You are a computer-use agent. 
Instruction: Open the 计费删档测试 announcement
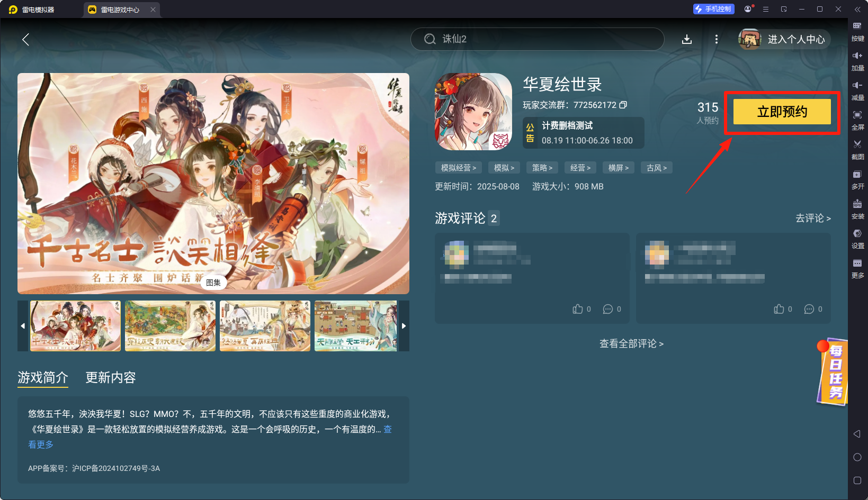point(583,133)
